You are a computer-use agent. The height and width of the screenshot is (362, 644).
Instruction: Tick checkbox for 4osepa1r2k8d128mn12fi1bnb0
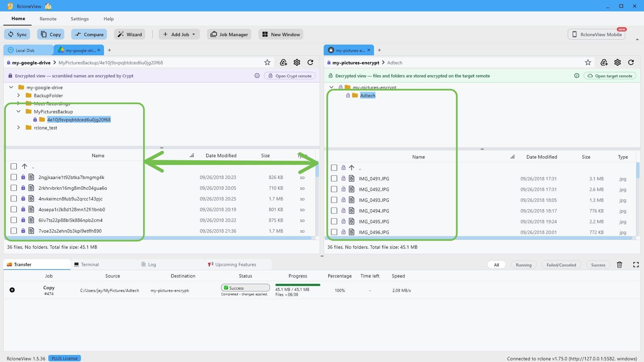(14, 209)
